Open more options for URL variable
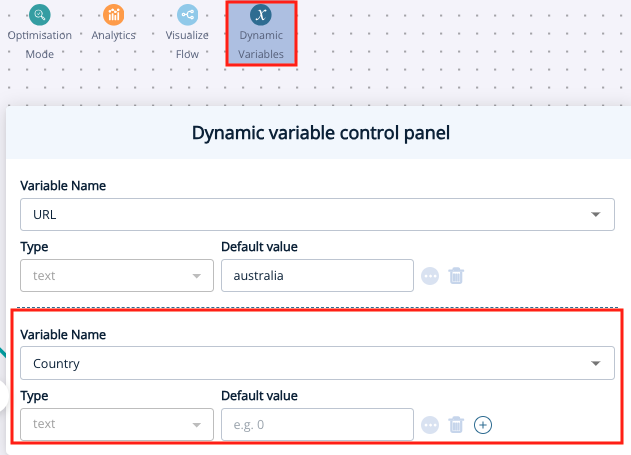The image size is (631, 455). (x=430, y=276)
